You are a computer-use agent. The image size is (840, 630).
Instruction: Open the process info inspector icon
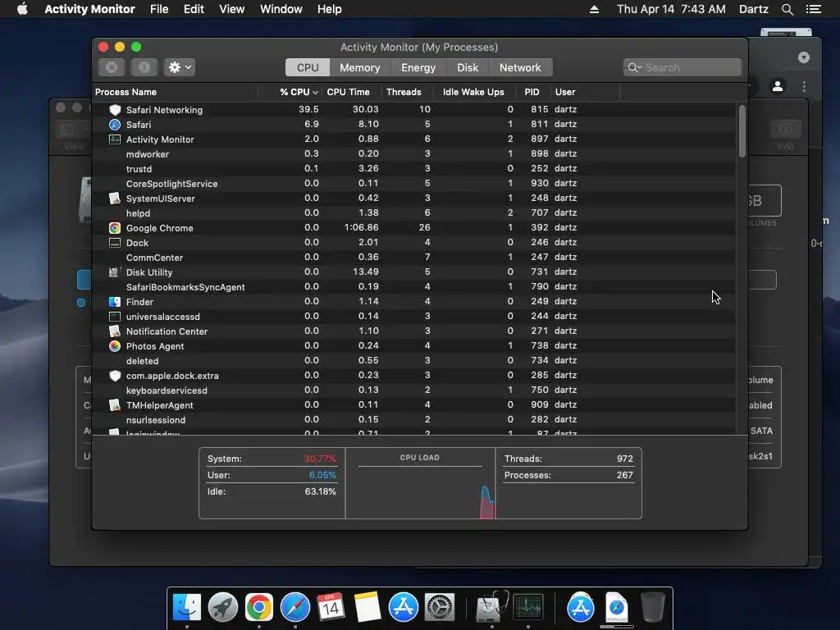pos(144,67)
